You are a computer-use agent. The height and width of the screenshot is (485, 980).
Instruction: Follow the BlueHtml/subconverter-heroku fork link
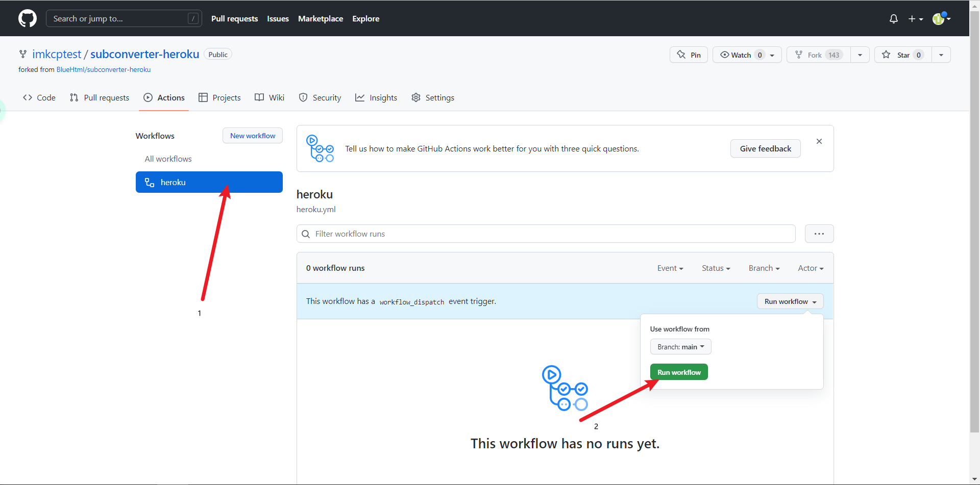pos(103,69)
